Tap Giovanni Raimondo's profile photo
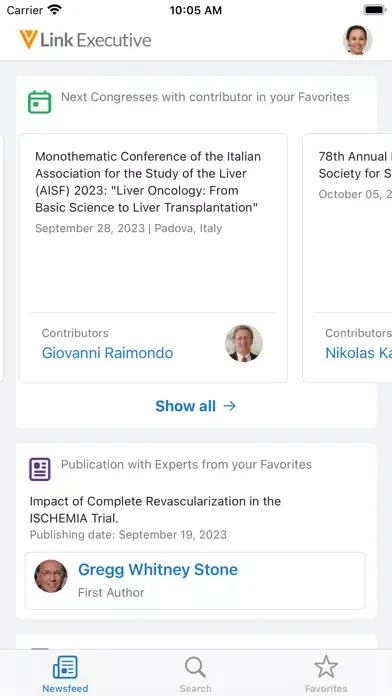 244,343
